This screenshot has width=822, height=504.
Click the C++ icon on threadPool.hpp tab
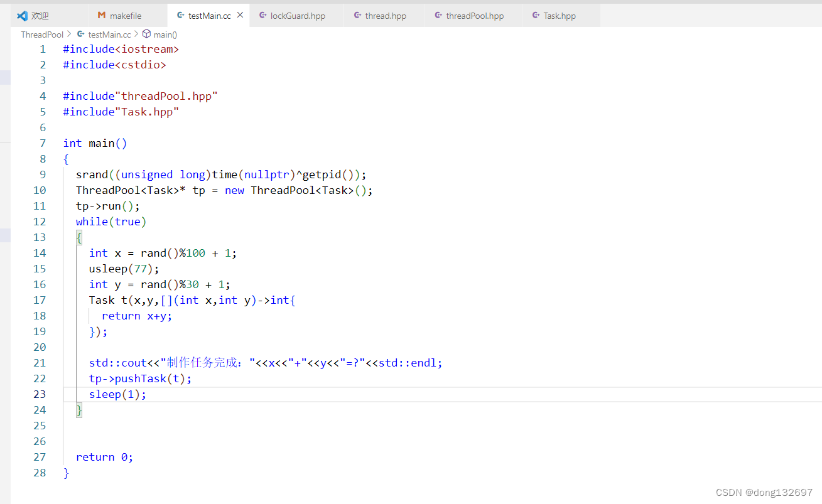tap(438, 16)
